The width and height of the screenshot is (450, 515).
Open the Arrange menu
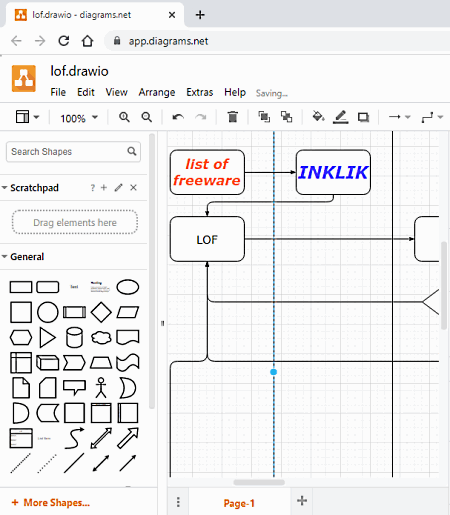[x=157, y=92]
